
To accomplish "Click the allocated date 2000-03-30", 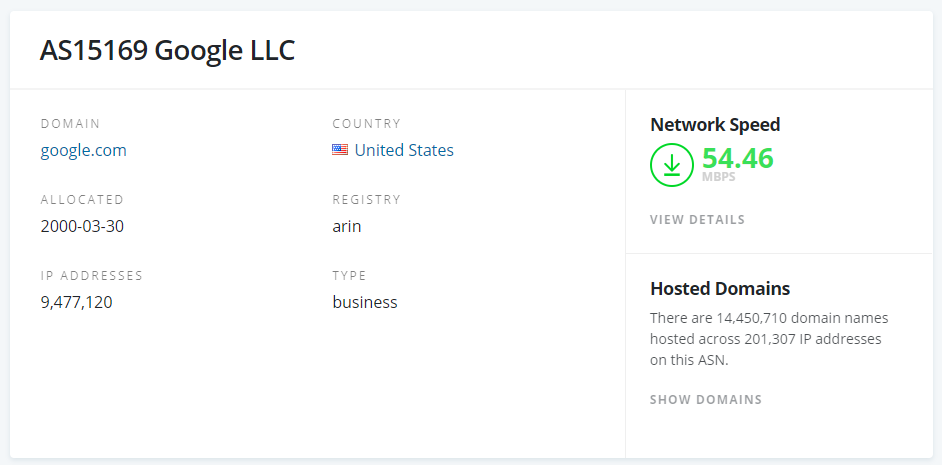I will point(82,226).
